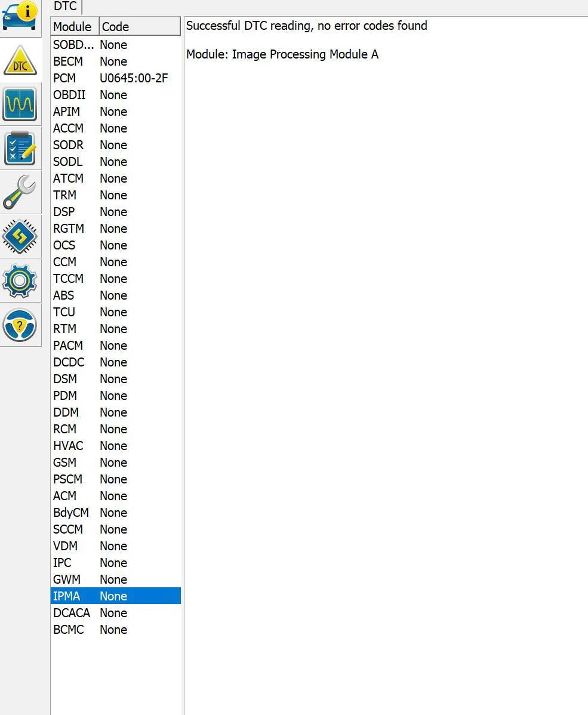
Task: Select the GWM module row
Action: [x=115, y=580]
